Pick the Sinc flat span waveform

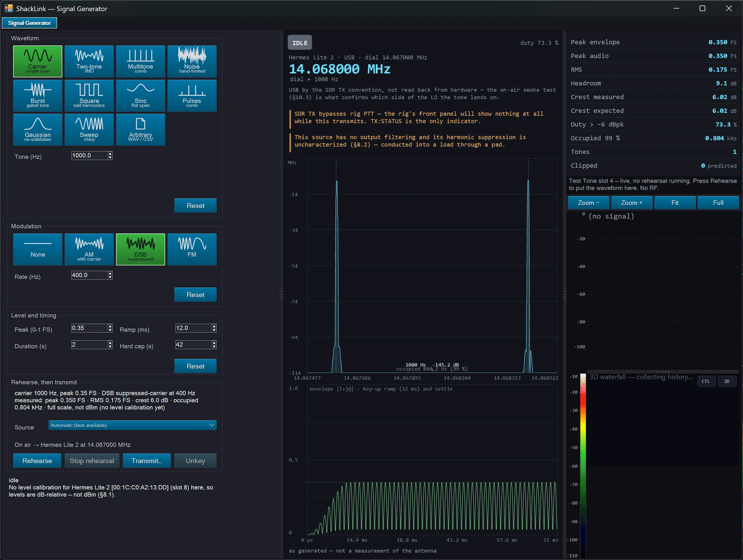pos(140,96)
